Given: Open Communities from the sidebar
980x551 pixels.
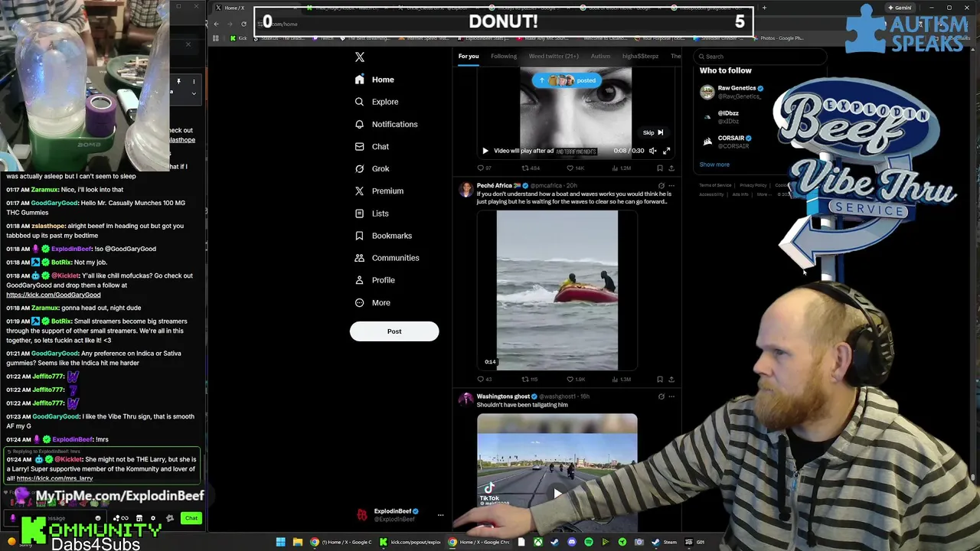Looking at the screenshot, I should pyautogui.click(x=387, y=258).
